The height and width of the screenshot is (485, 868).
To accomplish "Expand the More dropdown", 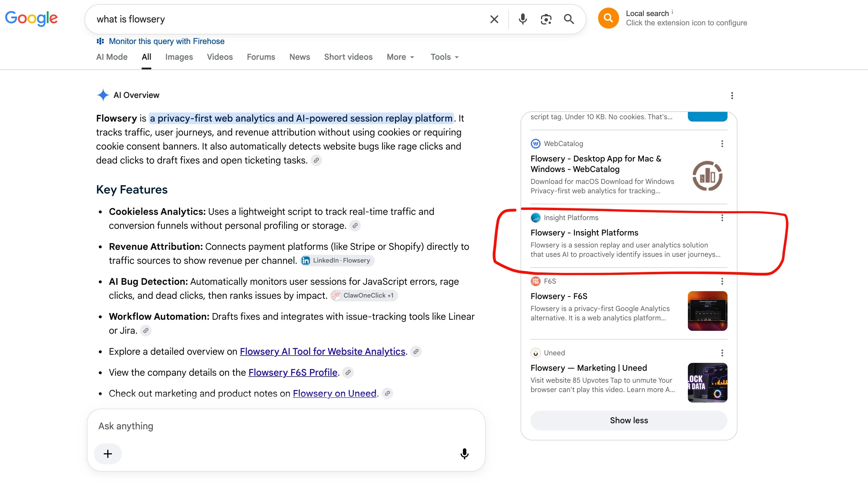I will click(x=400, y=57).
